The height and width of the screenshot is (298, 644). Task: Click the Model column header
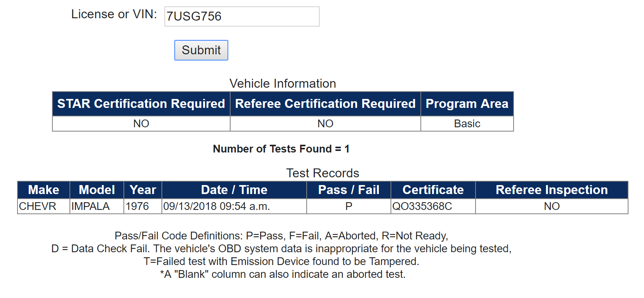97,190
